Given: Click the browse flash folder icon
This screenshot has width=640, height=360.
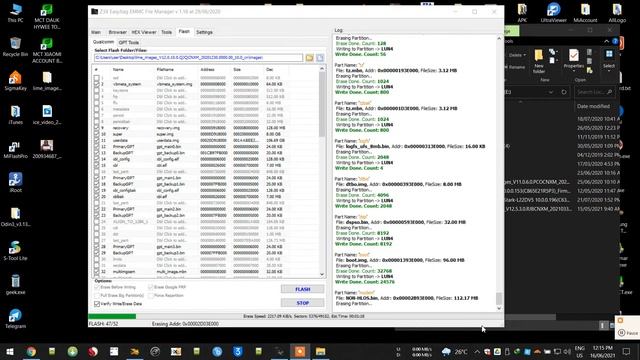Looking at the screenshot, I should [x=309, y=58].
